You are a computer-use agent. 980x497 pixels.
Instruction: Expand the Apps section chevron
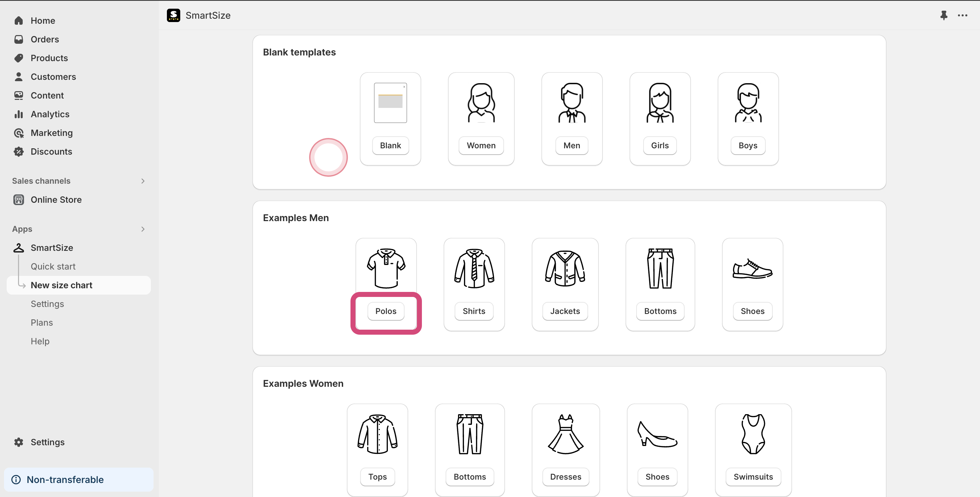click(x=143, y=229)
